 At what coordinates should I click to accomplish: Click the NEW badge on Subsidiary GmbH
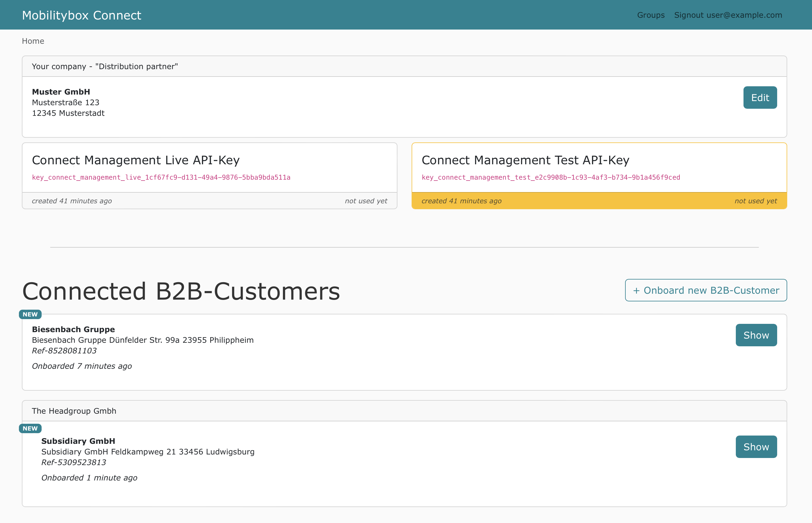click(30, 428)
